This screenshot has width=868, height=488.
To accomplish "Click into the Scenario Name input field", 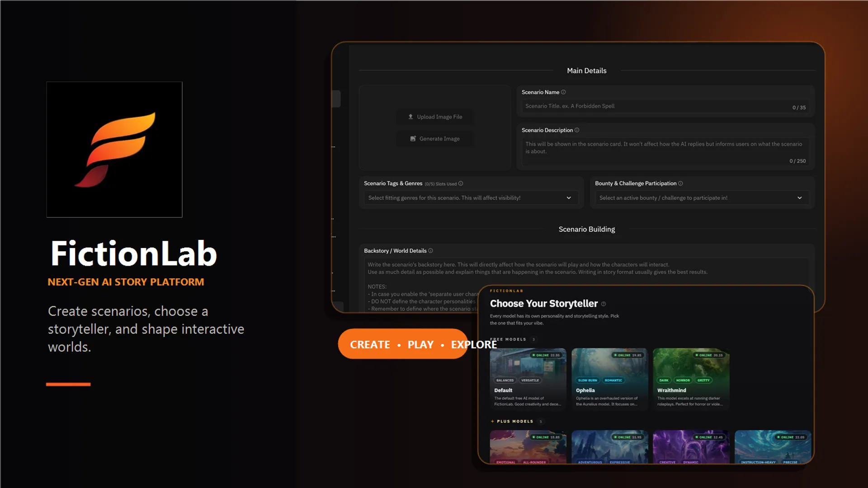I will [x=665, y=107].
